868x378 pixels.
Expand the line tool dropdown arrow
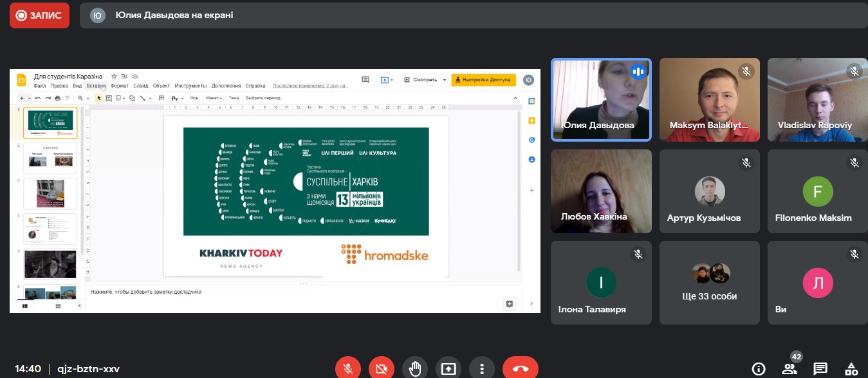tap(150, 98)
